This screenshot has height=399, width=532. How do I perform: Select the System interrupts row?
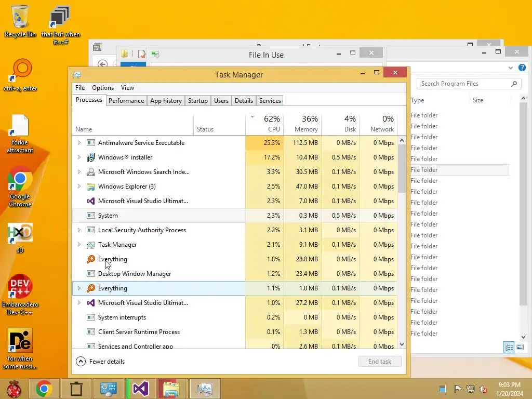point(234,317)
